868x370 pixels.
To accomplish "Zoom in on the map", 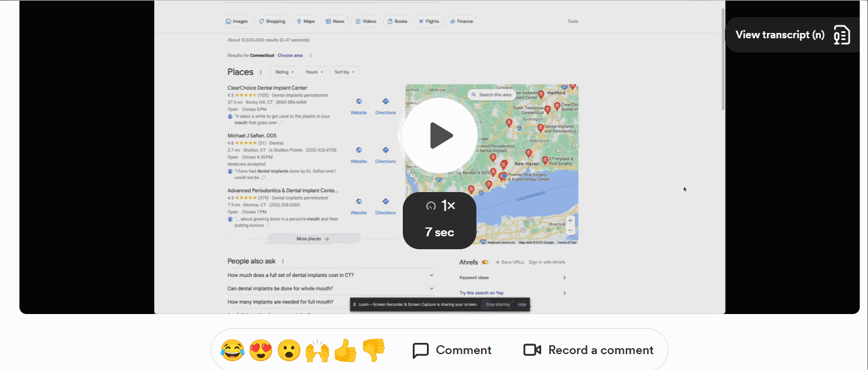I will (x=570, y=220).
